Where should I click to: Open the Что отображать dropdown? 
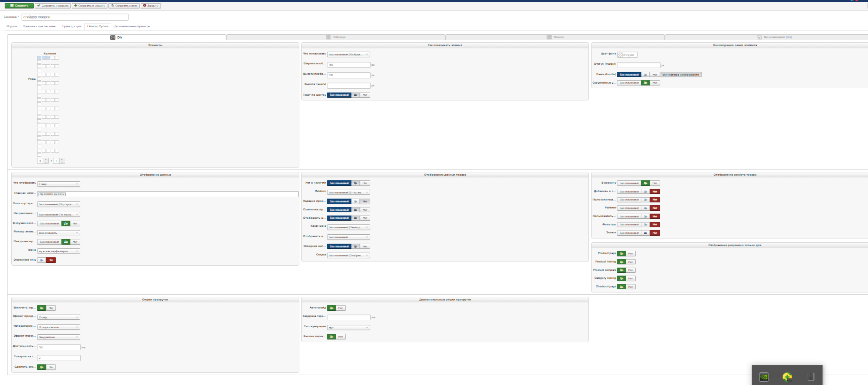(x=59, y=184)
